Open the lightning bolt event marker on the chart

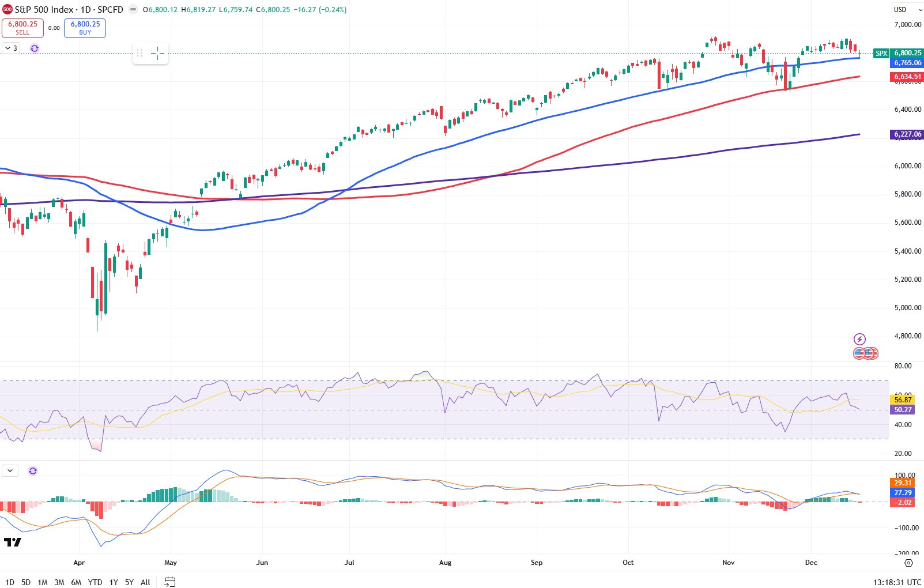pos(859,339)
